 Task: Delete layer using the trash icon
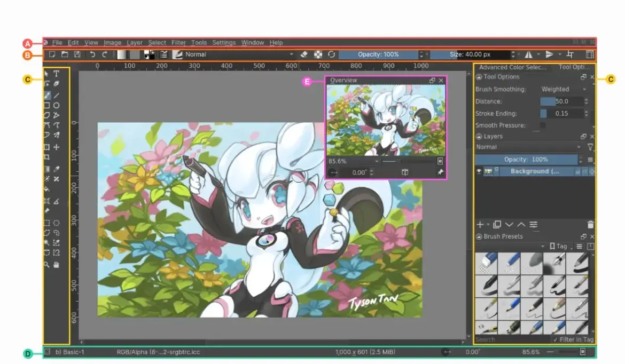pyautogui.click(x=590, y=225)
